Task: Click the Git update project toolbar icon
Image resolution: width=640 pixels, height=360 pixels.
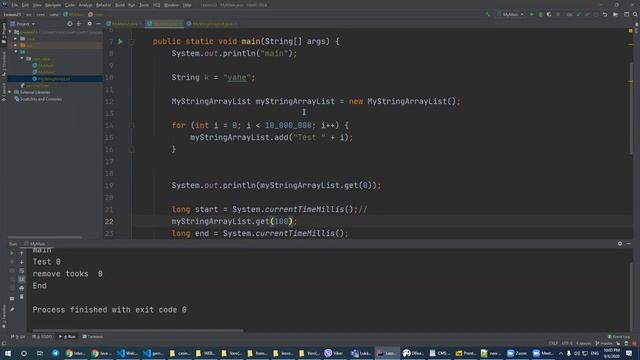Action: [579, 14]
